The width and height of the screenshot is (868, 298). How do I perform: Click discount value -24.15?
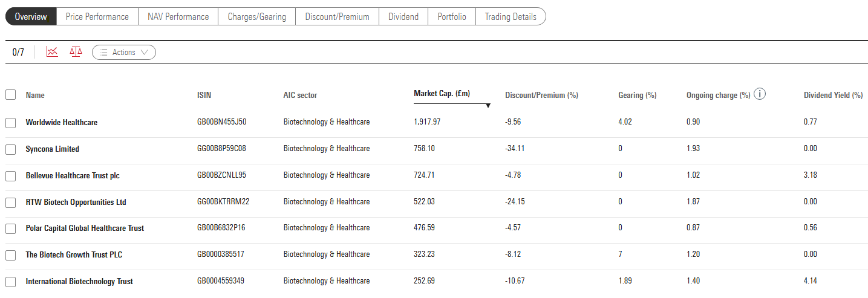point(515,201)
